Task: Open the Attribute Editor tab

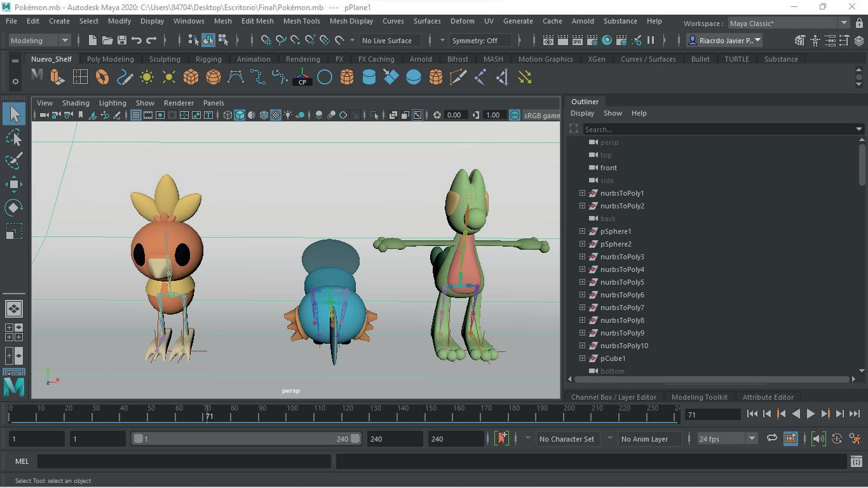Action: point(768,397)
